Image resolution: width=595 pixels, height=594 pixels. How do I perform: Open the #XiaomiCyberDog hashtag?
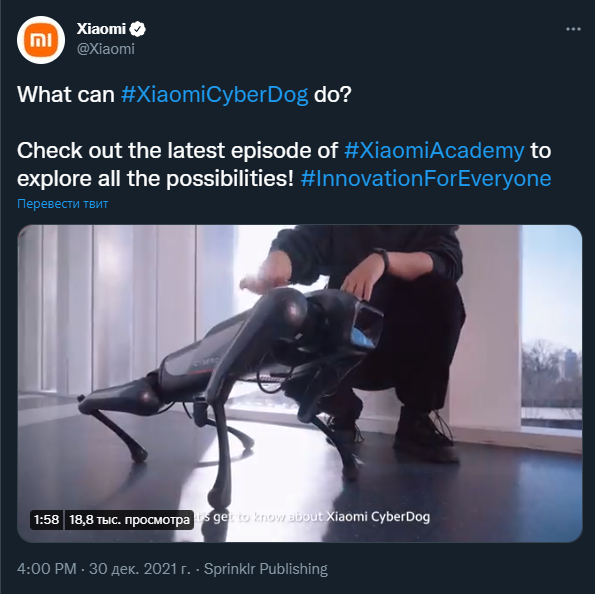coord(214,95)
